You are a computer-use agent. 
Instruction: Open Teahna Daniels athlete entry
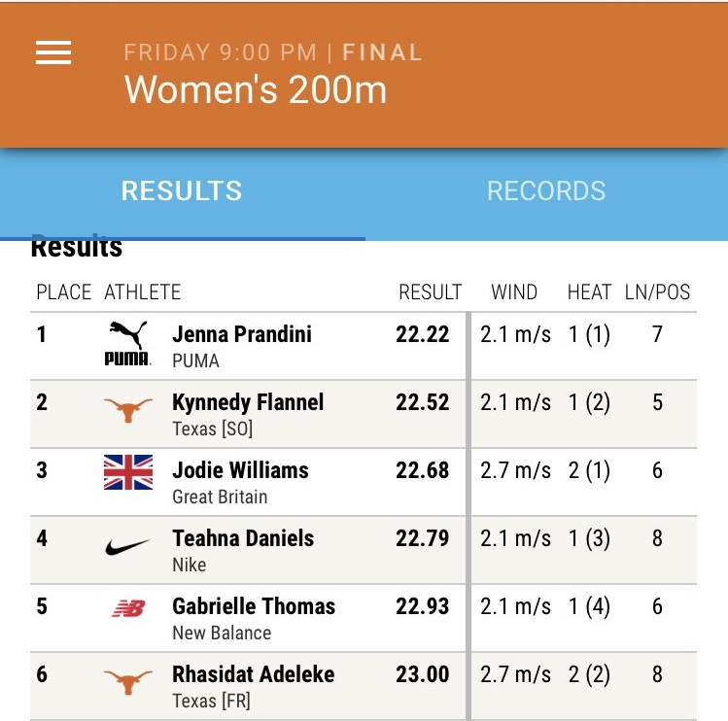(243, 538)
